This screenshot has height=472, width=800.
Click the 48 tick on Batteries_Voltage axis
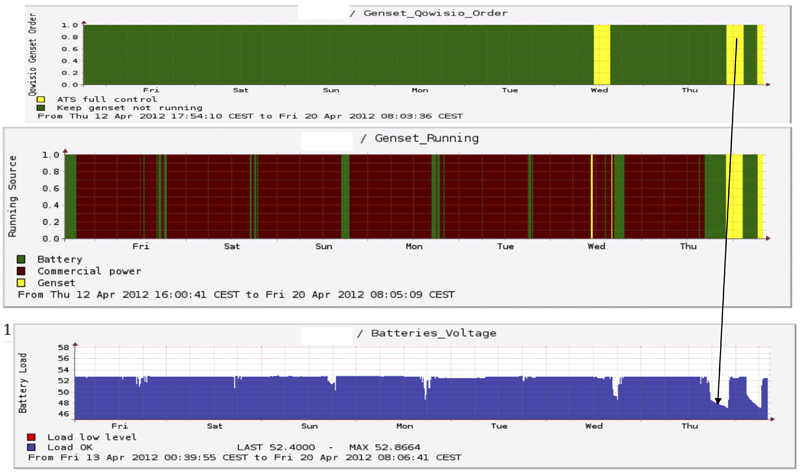click(x=63, y=403)
